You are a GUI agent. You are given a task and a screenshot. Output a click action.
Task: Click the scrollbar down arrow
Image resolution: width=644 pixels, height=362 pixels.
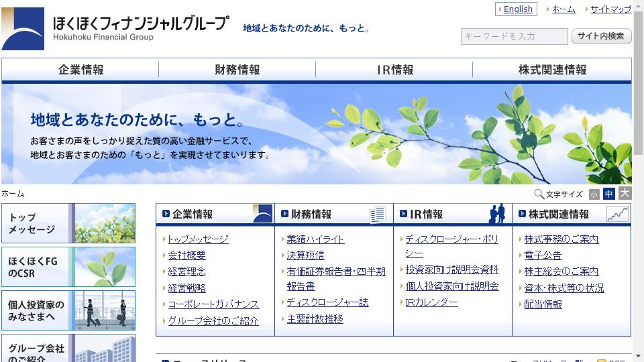tap(638, 356)
